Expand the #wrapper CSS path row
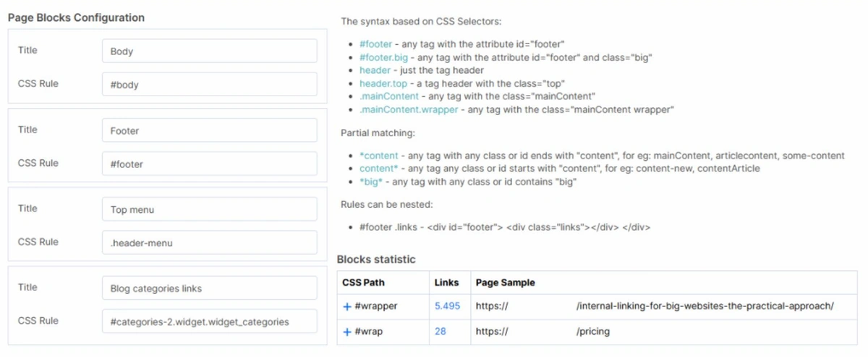Screen dimensions: 868x357 coord(347,306)
